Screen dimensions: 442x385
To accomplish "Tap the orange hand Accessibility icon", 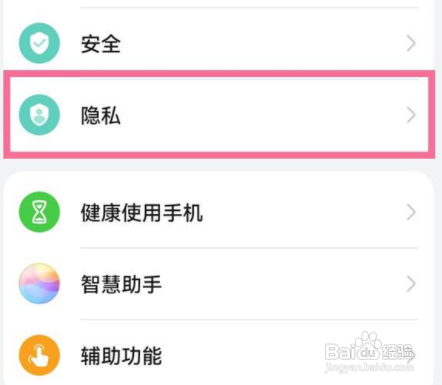I will [x=39, y=355].
